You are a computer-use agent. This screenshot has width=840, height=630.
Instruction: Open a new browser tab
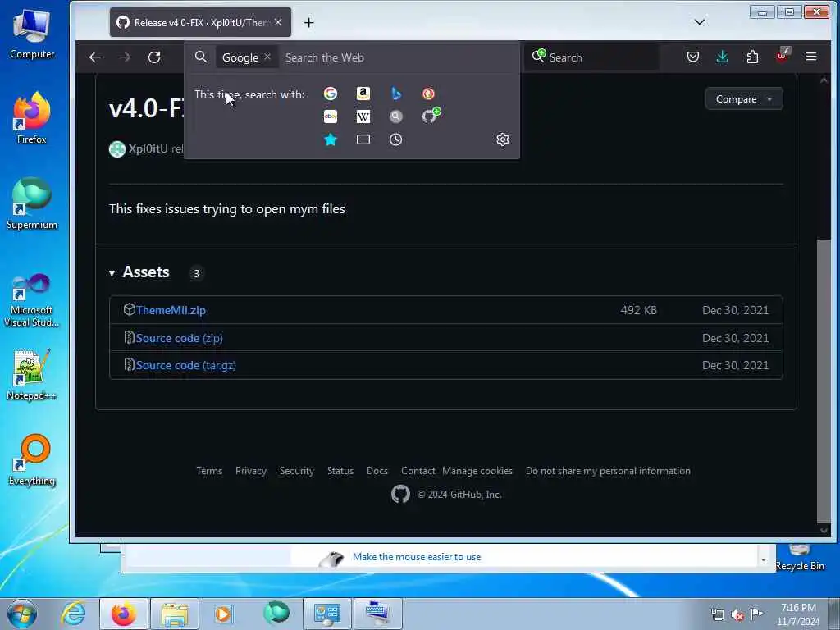(x=308, y=22)
